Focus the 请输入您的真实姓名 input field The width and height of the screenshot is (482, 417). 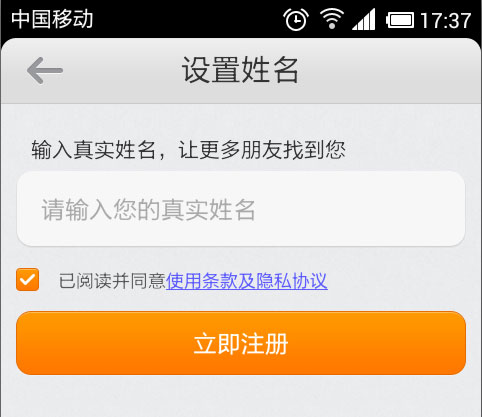pos(241,209)
